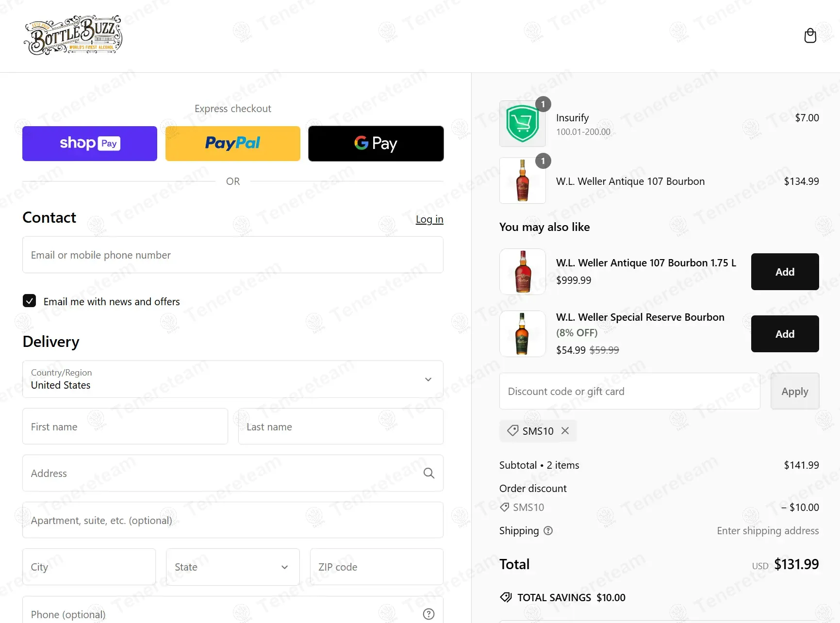Click the W.L. Weller Antique 107 bottle image
Viewport: 840px width, 623px height.
pos(523,180)
